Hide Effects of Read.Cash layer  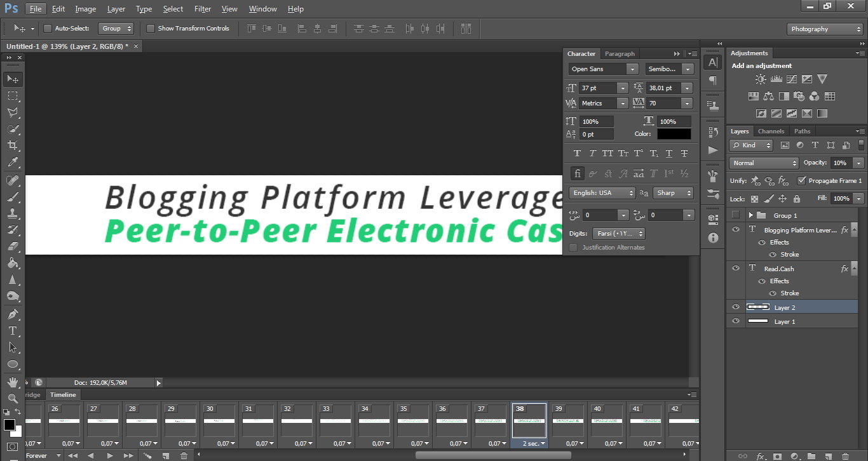coord(762,281)
